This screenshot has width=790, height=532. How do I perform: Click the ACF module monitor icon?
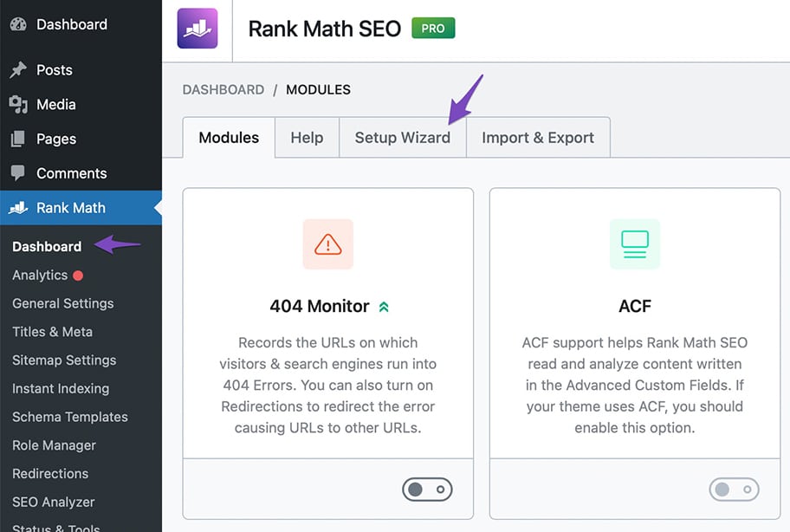634,244
